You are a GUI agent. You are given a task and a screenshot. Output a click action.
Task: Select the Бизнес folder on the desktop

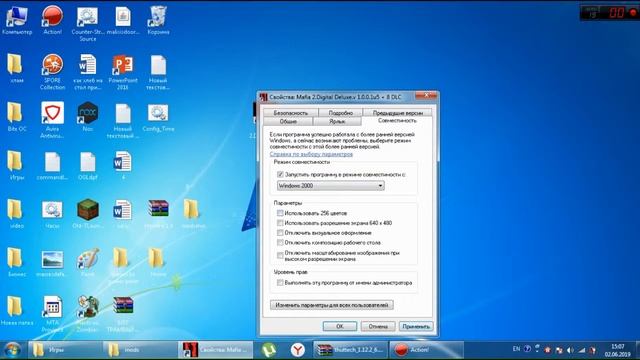[x=16, y=262]
